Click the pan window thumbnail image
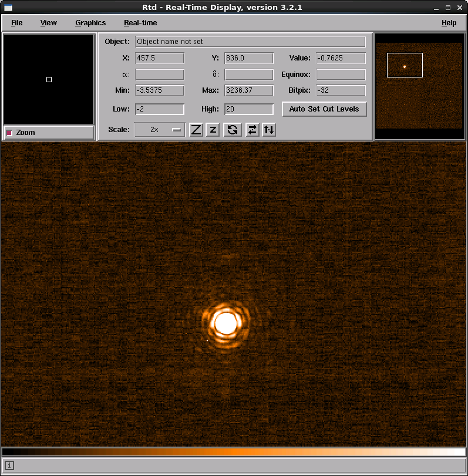468x476 pixels. [x=419, y=86]
